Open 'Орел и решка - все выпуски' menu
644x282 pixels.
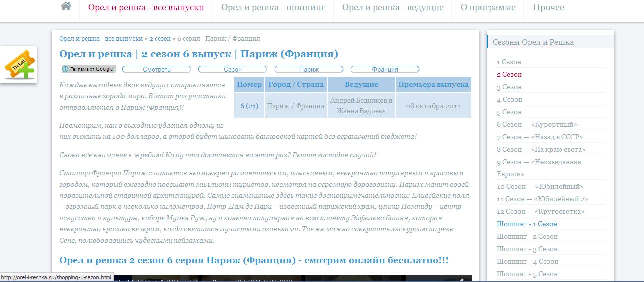[146, 8]
